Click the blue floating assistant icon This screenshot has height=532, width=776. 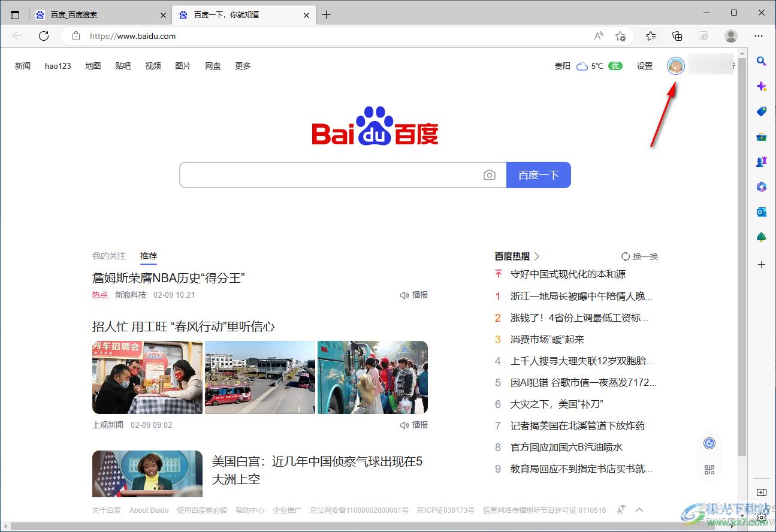[709, 443]
